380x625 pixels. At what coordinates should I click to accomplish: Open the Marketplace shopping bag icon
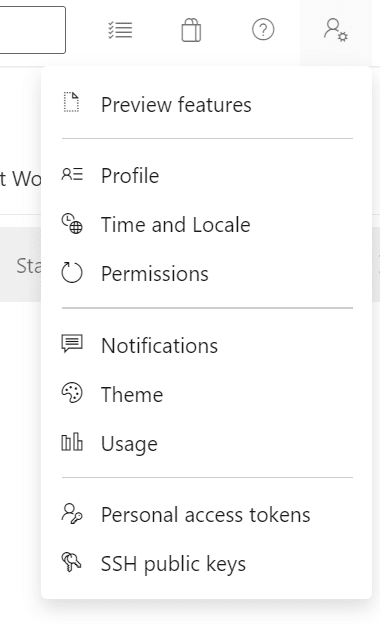point(191,30)
